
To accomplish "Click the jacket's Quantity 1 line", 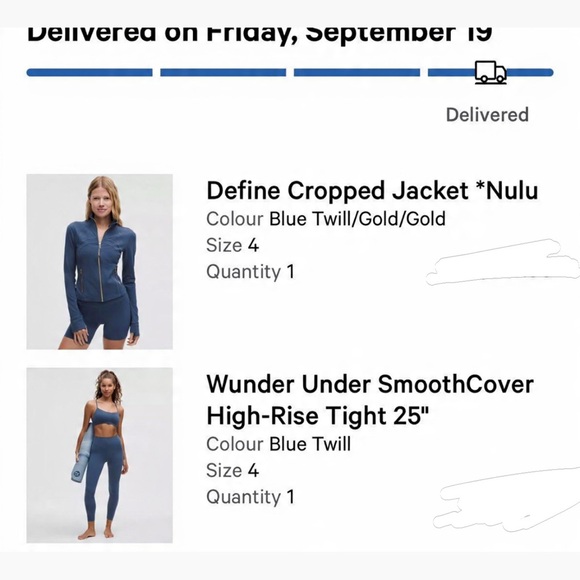I will point(250,272).
